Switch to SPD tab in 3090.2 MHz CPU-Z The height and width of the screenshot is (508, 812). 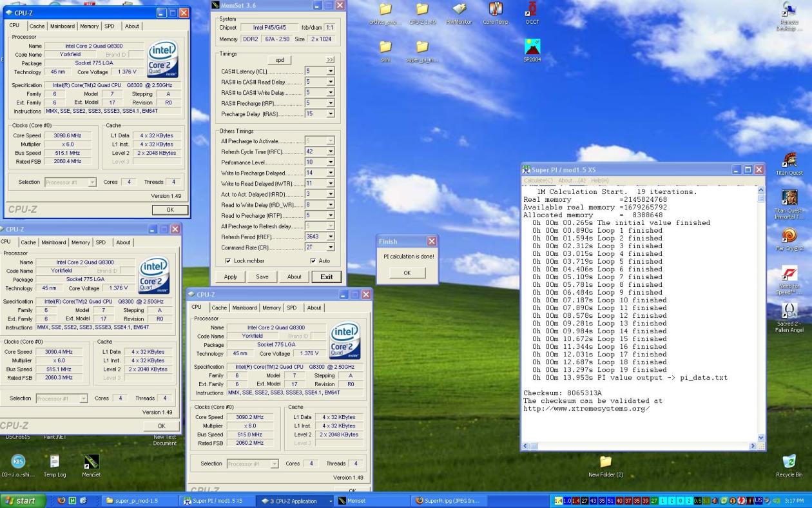[292, 308]
